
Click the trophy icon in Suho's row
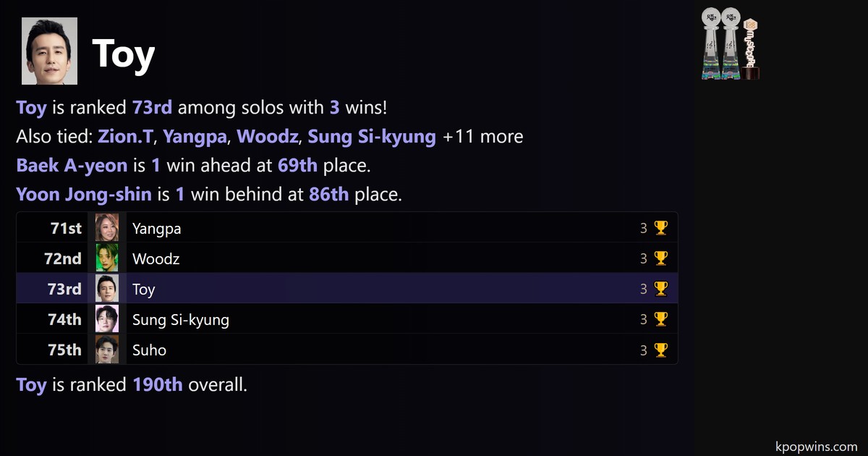(x=660, y=350)
